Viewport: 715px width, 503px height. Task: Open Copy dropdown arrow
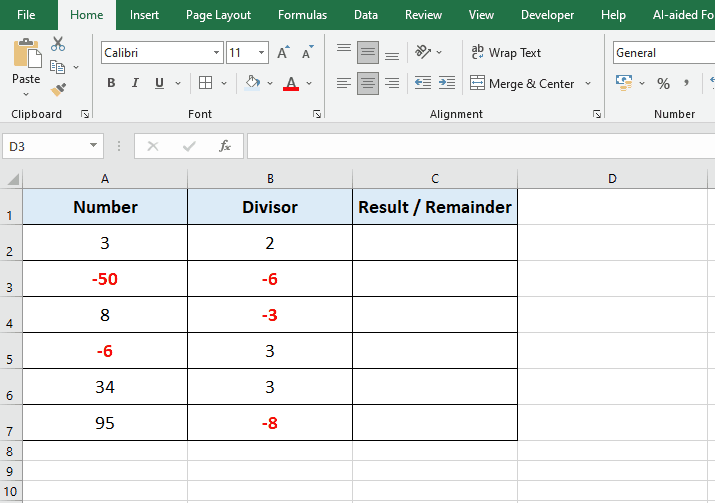point(76,67)
